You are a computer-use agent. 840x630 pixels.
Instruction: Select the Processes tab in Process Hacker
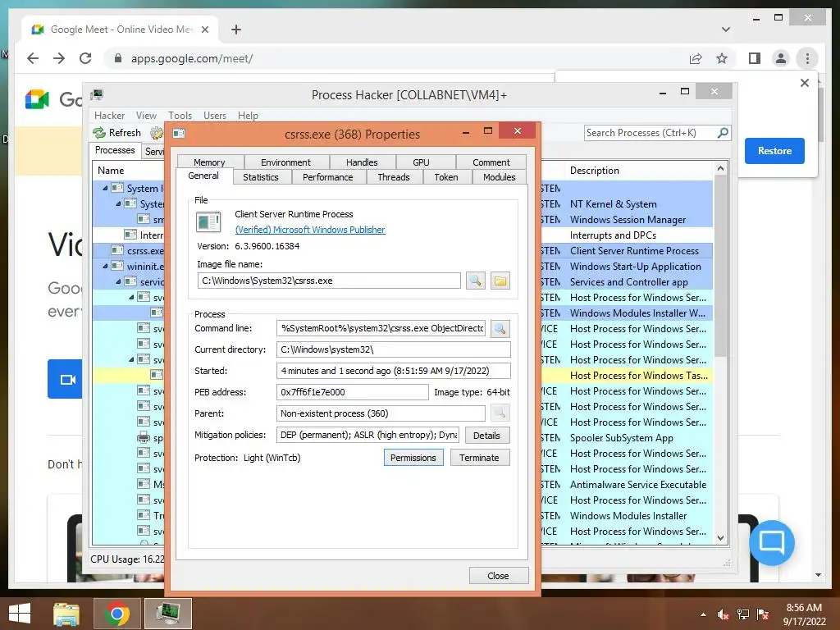click(x=115, y=150)
